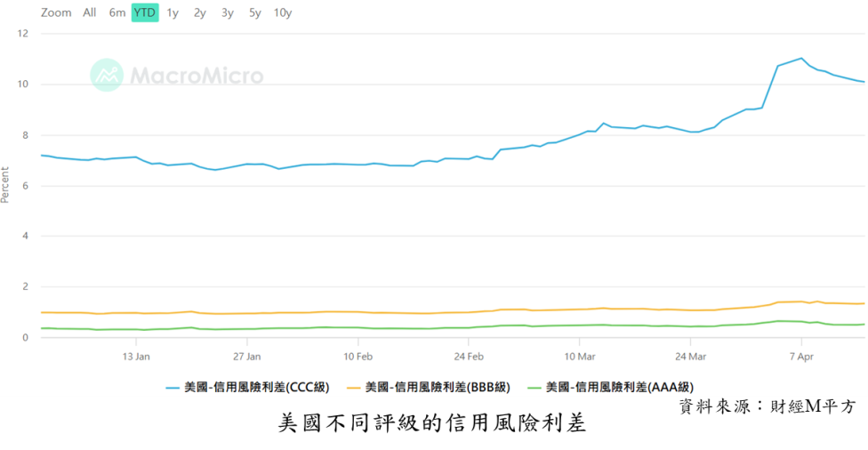Choose the 5y zoom option
Viewport: 868px width, 450px height.
click(254, 12)
